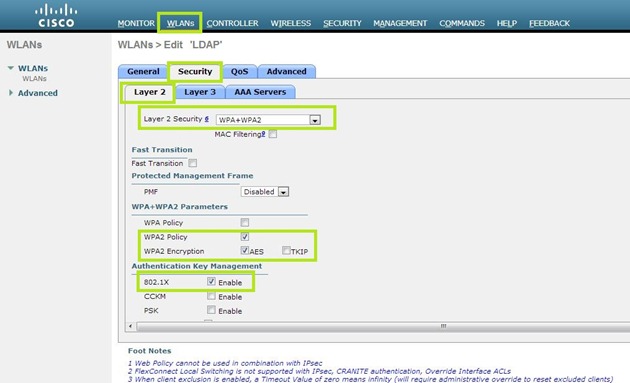This screenshot has height=383, width=630.
Task: Open the SECURITY top menu
Action: point(342,23)
